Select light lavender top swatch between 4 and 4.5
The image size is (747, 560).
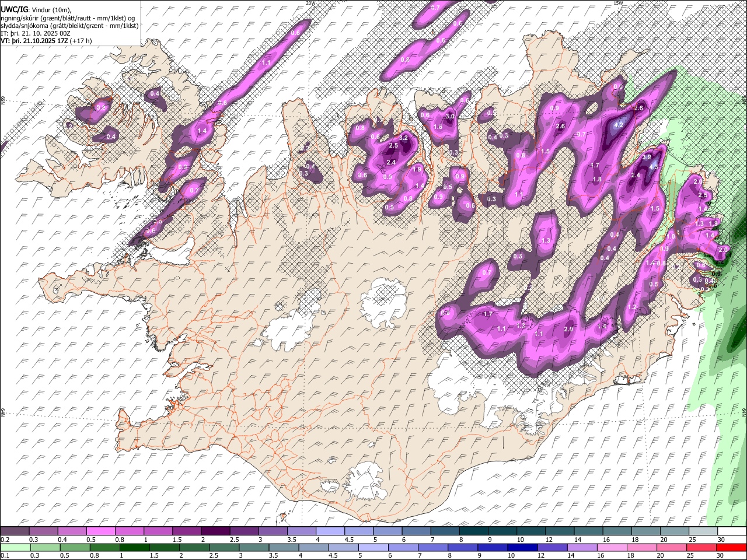[329, 531]
